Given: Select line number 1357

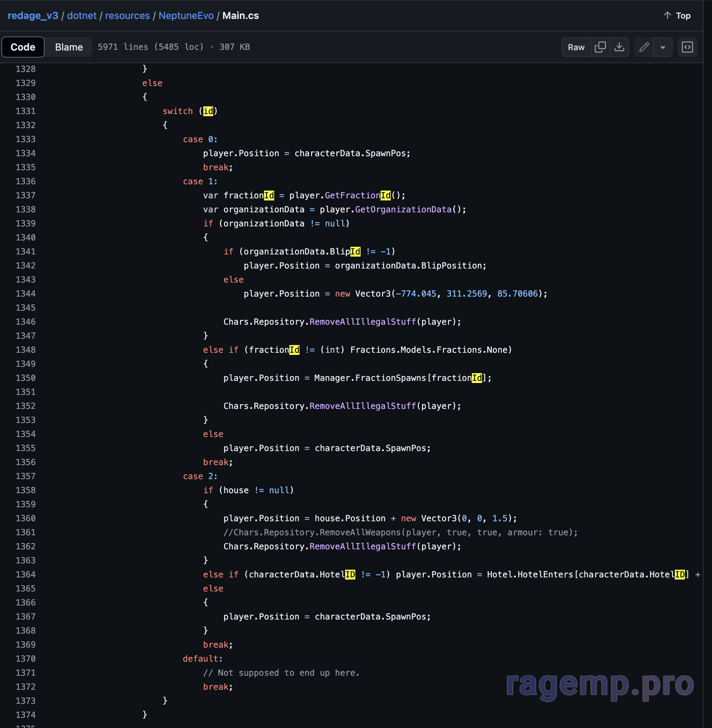Looking at the screenshot, I should click(25, 476).
